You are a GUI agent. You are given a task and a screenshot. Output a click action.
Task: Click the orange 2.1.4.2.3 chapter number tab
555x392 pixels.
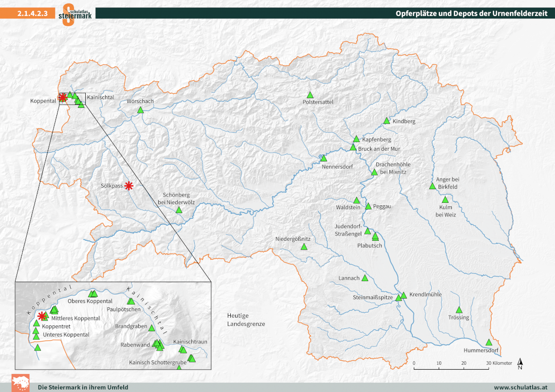click(x=32, y=14)
